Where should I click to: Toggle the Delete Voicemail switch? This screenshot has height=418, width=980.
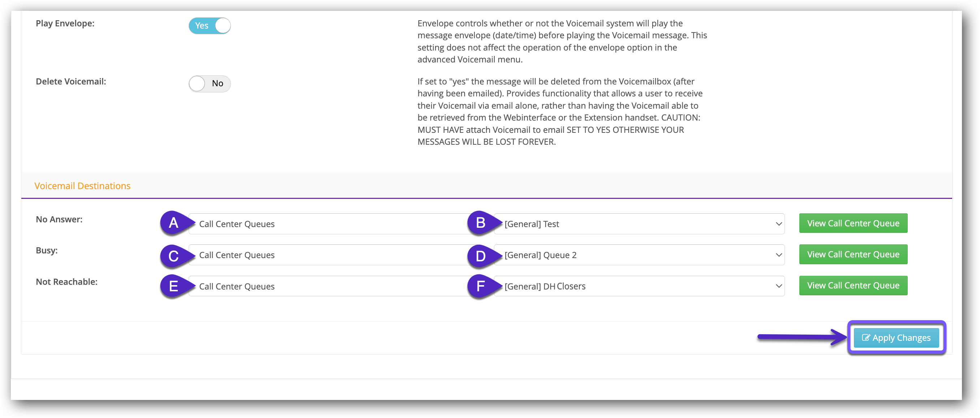[210, 84]
